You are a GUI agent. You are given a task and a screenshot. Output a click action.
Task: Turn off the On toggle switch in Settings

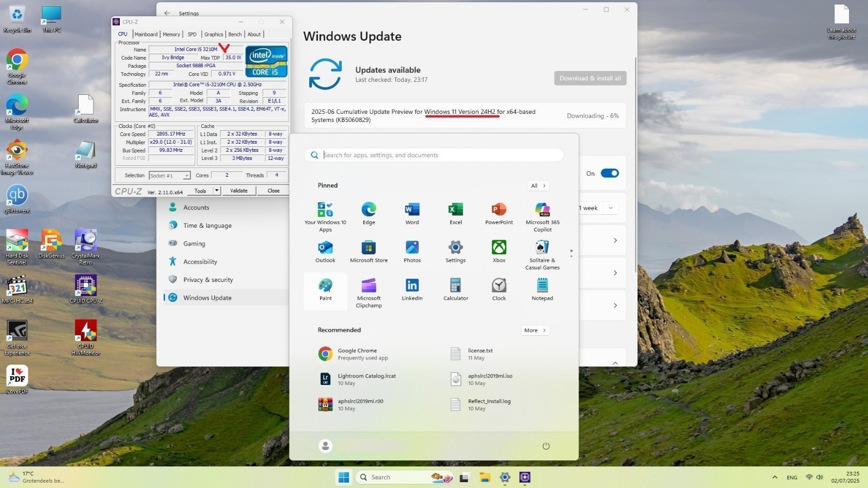click(610, 174)
